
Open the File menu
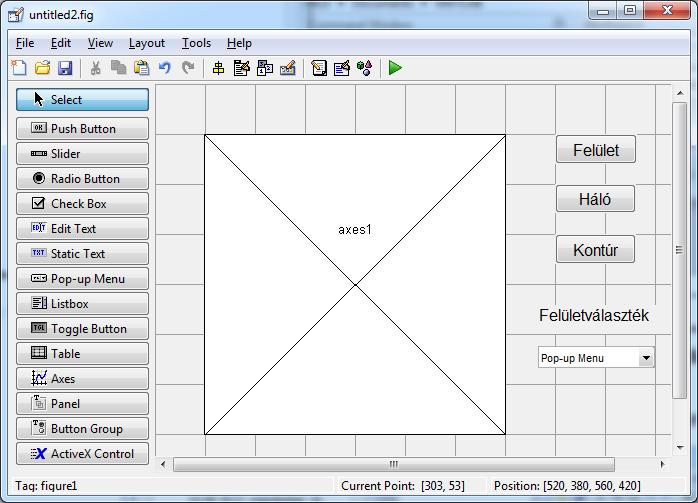click(x=25, y=43)
